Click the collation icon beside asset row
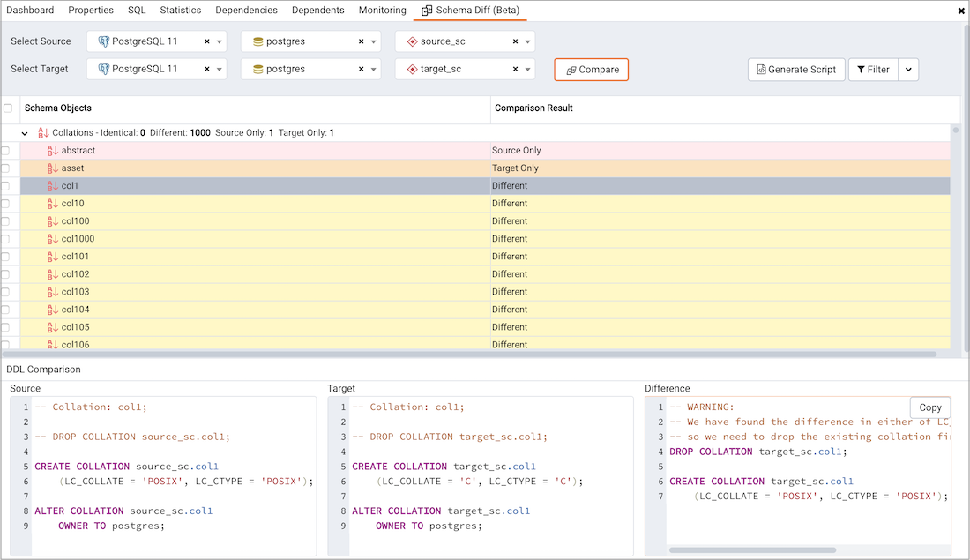This screenshot has height=560, width=970. [x=53, y=168]
